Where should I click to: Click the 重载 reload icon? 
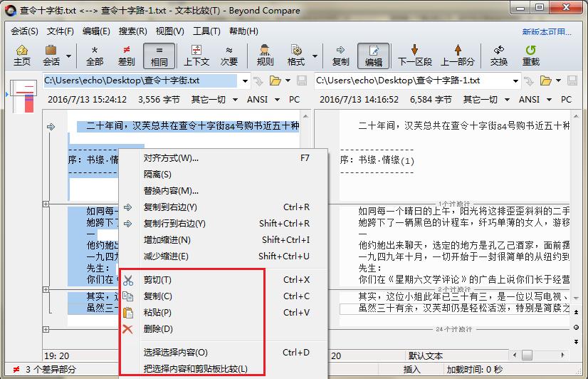tap(530, 56)
